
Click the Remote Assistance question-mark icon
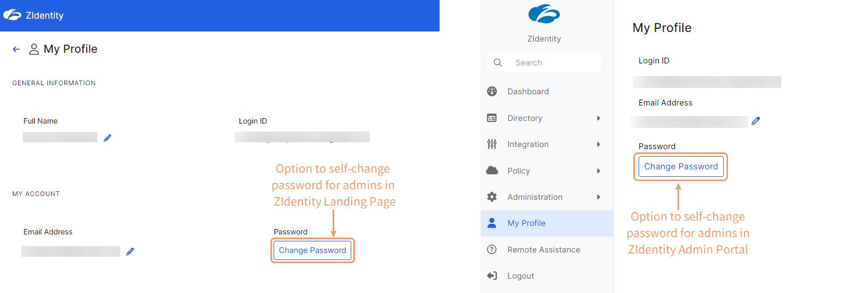(x=492, y=249)
